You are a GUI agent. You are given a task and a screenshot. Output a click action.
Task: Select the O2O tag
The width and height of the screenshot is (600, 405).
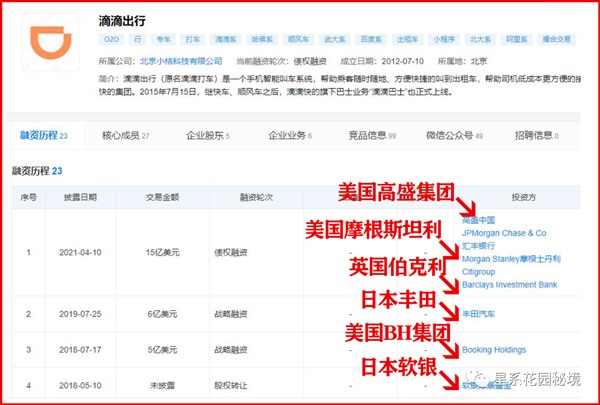point(111,39)
